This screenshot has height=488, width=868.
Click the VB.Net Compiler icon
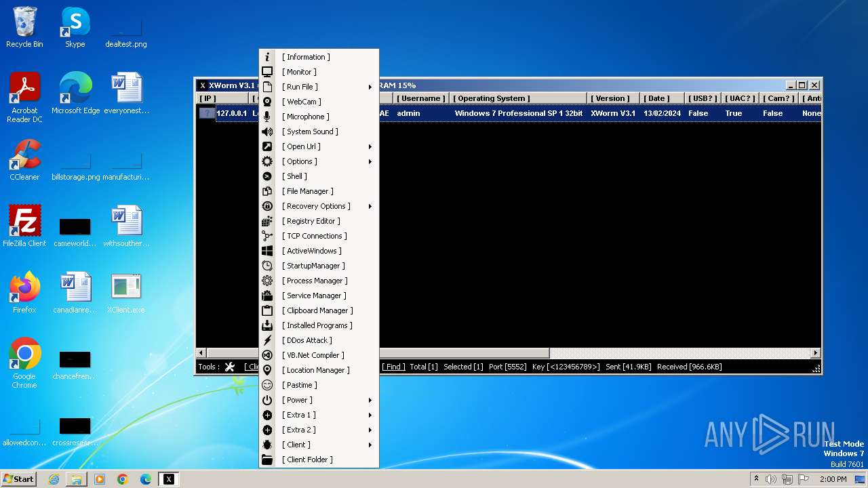pos(267,355)
